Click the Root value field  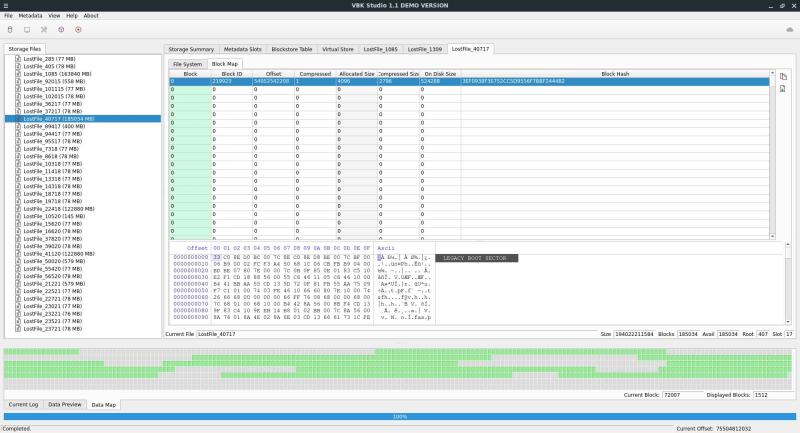[x=763, y=334]
